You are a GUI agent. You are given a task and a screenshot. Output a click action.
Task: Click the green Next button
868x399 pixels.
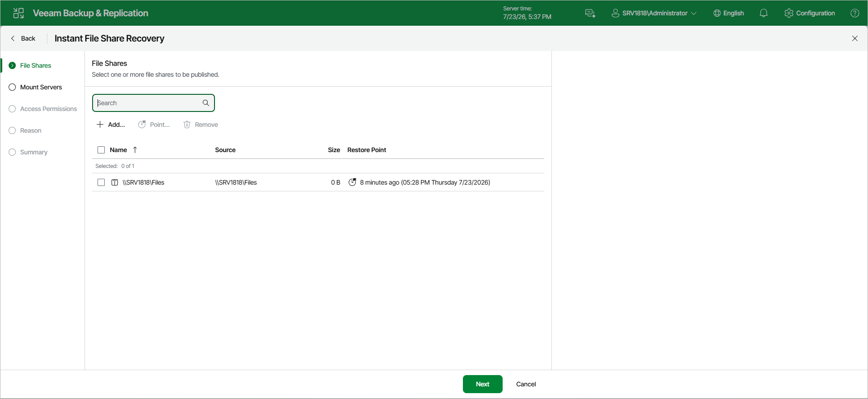point(482,384)
